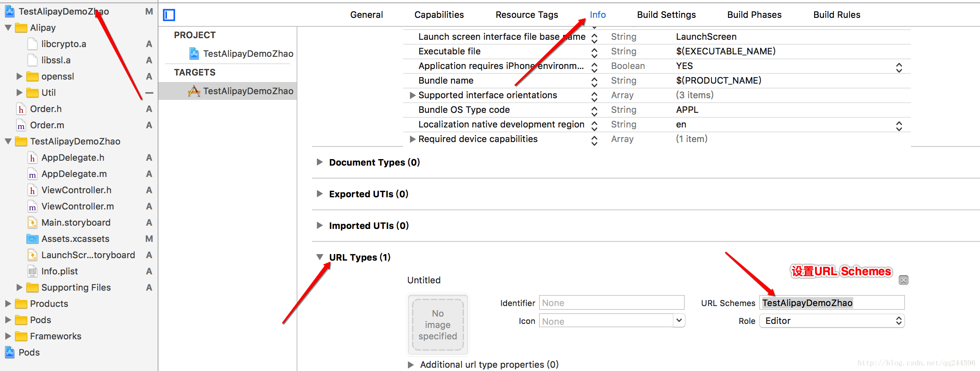The height and width of the screenshot is (371, 980).
Task: Click the ViewController.m source icon
Action: (33, 206)
